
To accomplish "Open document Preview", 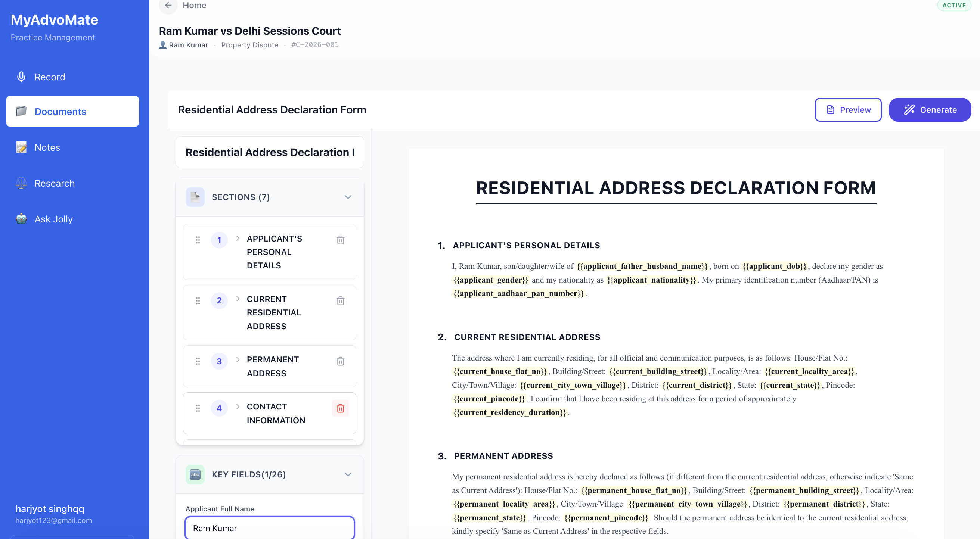I will (x=848, y=109).
